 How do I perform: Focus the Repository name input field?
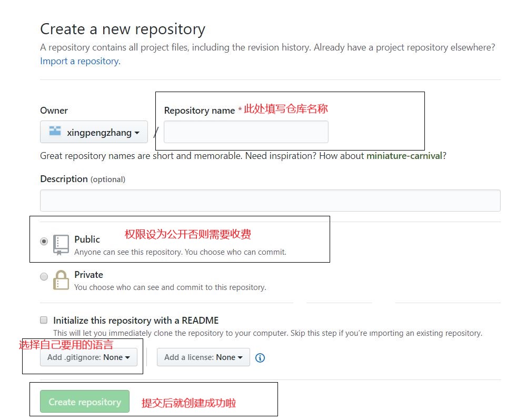click(246, 132)
